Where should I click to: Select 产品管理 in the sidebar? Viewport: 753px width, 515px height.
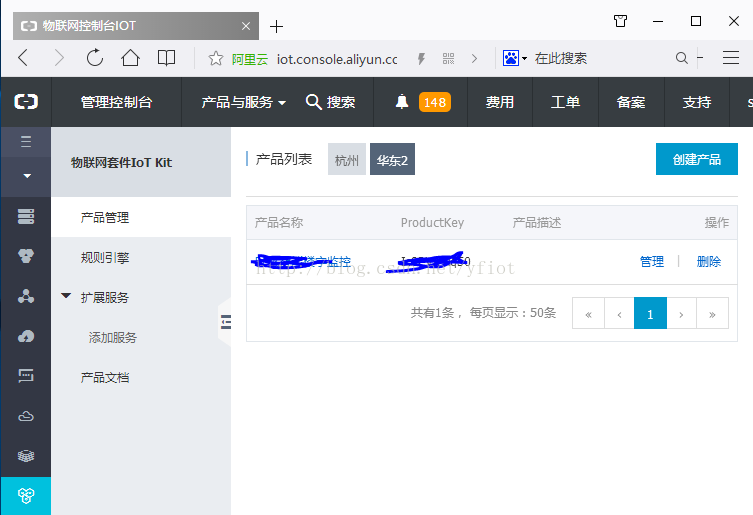point(141,217)
